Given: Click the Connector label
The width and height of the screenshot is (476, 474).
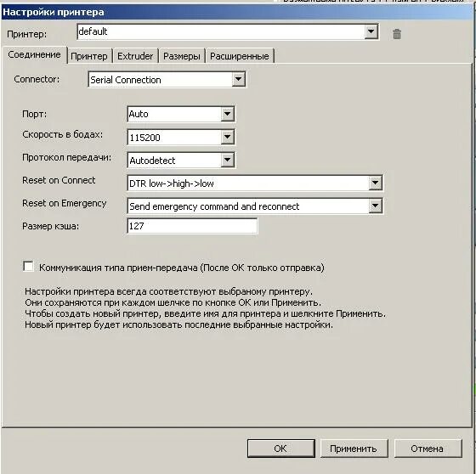Looking at the screenshot, I should pyautogui.click(x=37, y=79).
